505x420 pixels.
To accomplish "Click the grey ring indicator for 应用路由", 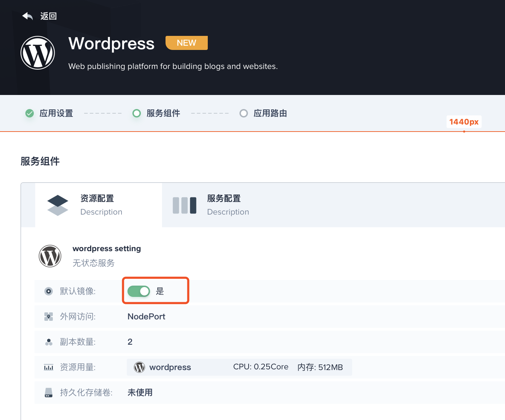I will pyautogui.click(x=244, y=113).
